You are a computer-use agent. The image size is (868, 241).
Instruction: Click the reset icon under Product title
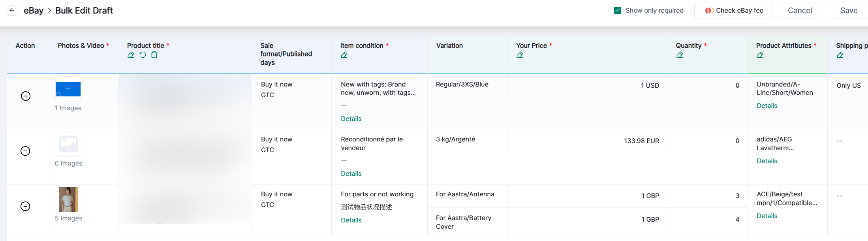point(143,55)
